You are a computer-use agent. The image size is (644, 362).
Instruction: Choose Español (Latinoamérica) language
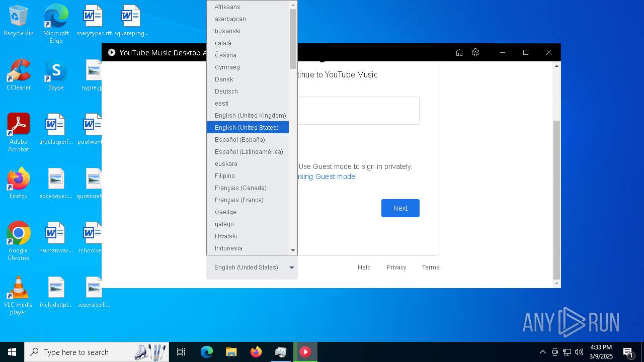tap(248, 152)
